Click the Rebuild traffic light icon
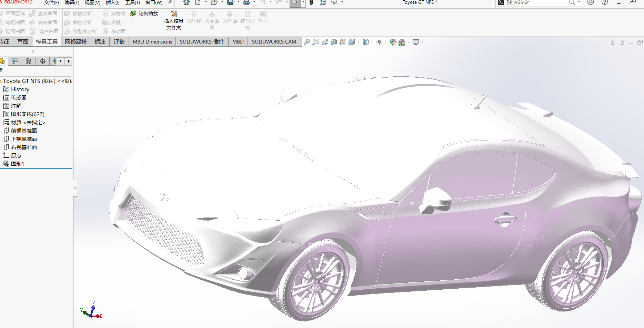Image resolution: width=644 pixels, height=328 pixels. (311, 2)
